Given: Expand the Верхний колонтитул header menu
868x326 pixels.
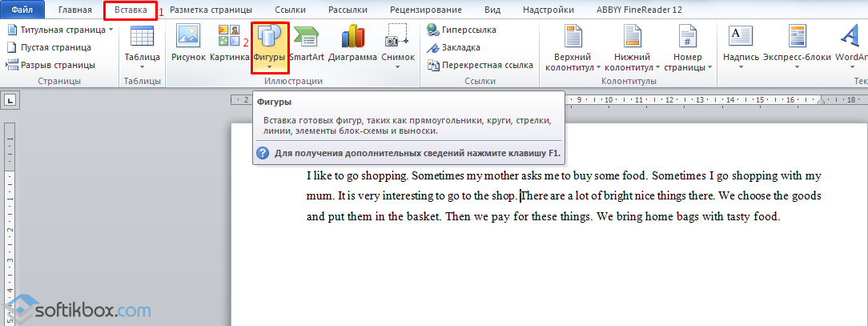Looking at the screenshot, I should pyautogui.click(x=573, y=67).
